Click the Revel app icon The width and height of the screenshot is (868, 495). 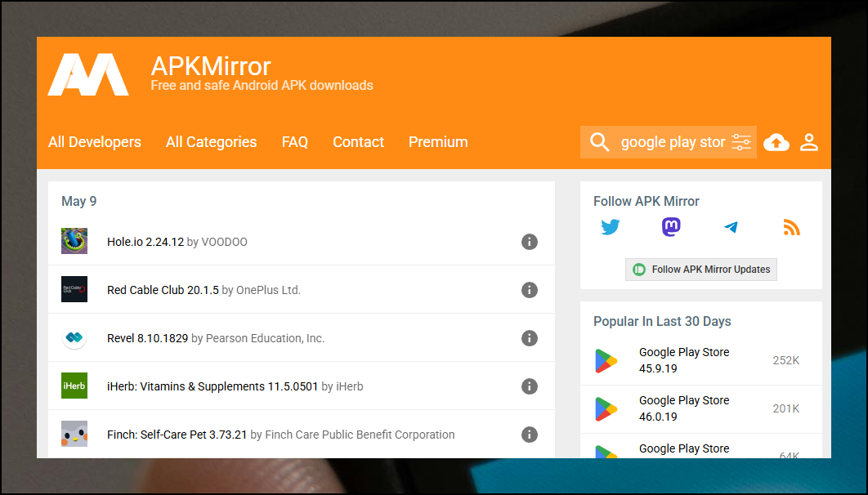[74, 337]
